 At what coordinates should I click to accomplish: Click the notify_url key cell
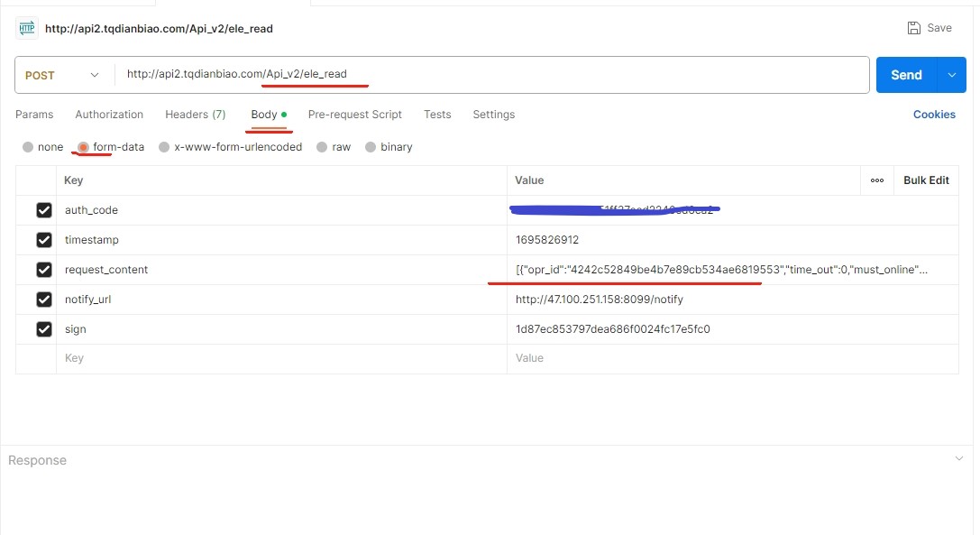(281, 300)
